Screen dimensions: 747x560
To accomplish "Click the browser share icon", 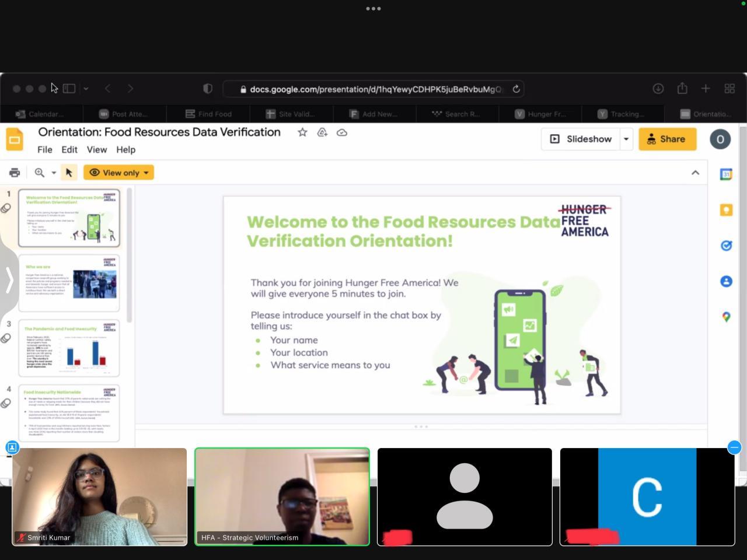I will click(x=682, y=88).
